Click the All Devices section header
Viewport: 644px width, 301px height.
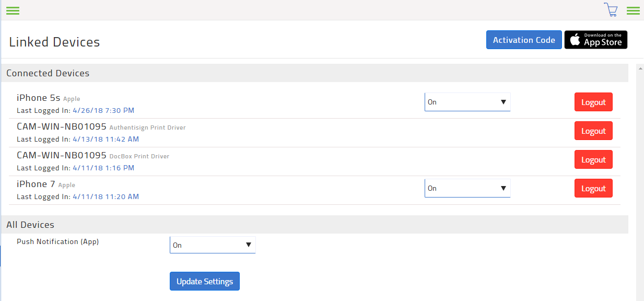pos(30,225)
